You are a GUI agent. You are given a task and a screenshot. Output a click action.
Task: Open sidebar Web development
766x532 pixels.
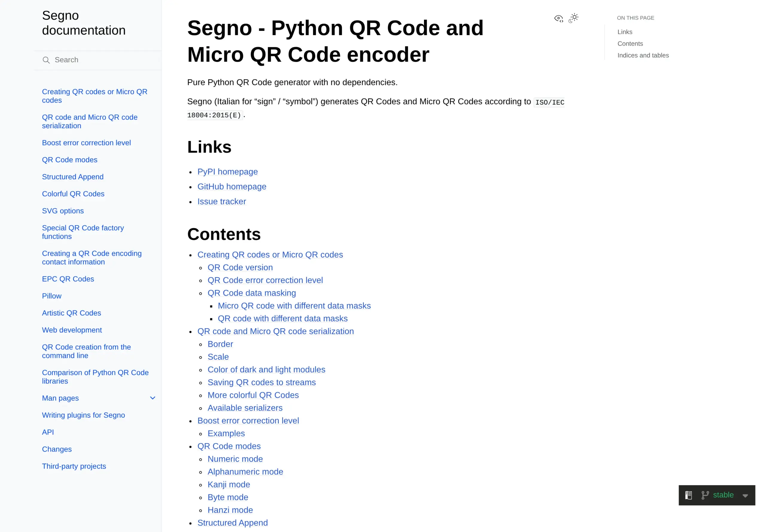tap(72, 330)
